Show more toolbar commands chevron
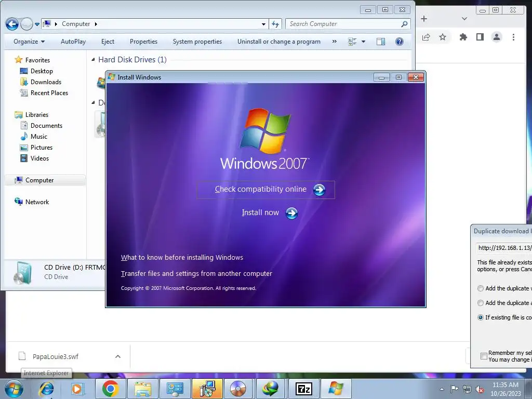 (x=334, y=42)
